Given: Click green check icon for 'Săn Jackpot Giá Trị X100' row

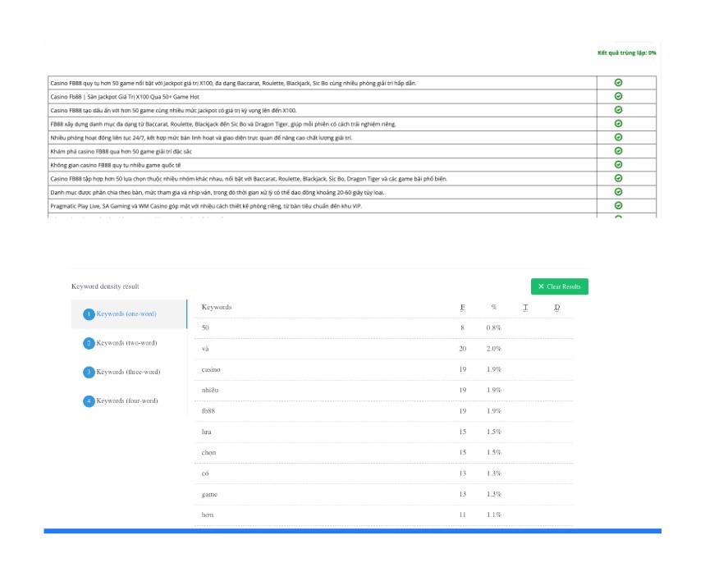Looking at the screenshot, I should [x=618, y=96].
